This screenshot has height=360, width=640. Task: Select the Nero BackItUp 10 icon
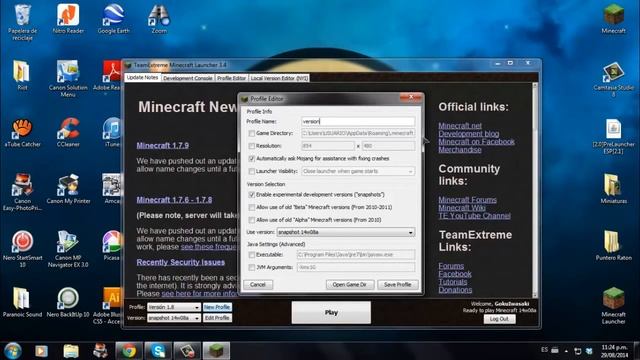tap(68, 302)
